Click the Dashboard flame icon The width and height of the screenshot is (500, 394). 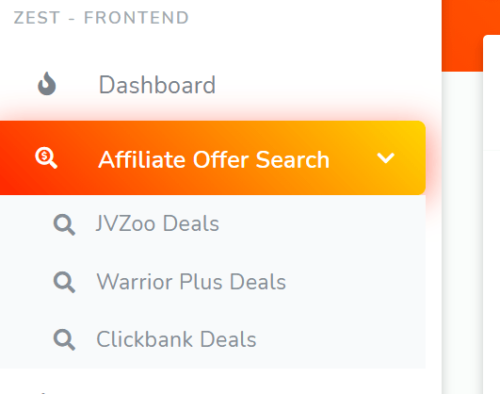pos(47,84)
